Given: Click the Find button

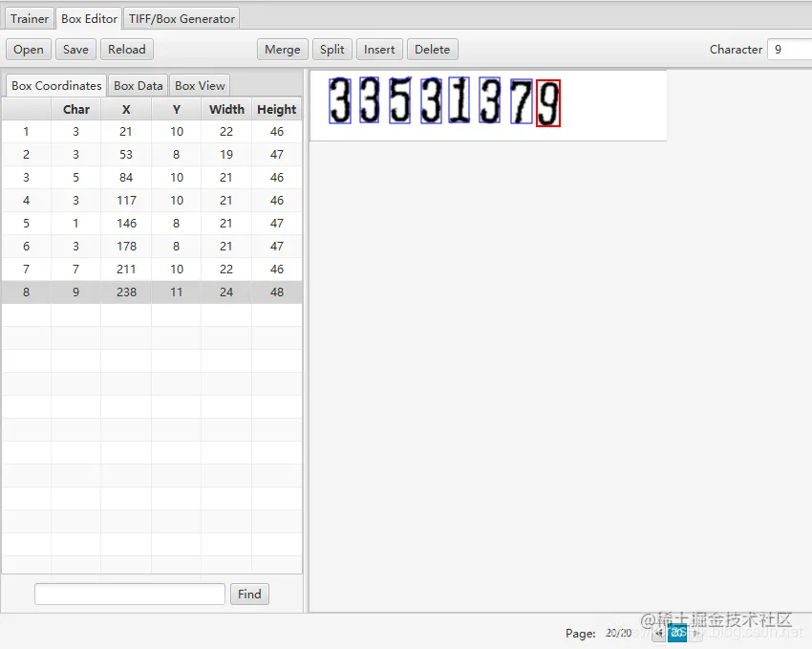Looking at the screenshot, I should [249, 595].
